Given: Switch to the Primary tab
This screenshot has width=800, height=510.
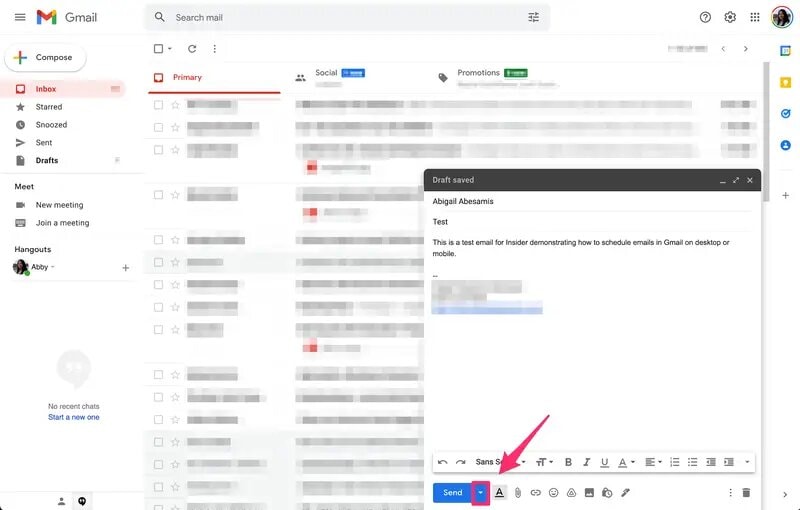Looking at the screenshot, I should [x=214, y=78].
